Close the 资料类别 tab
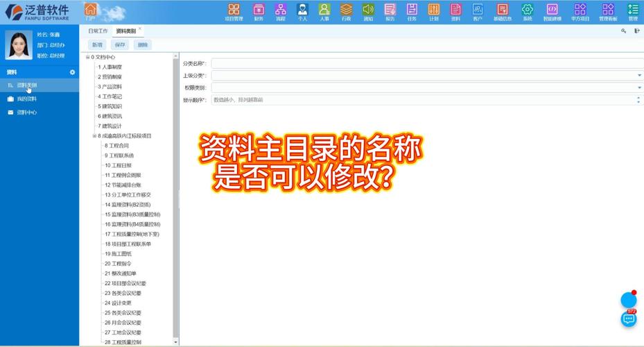The height and width of the screenshot is (347, 644). pos(140,28)
